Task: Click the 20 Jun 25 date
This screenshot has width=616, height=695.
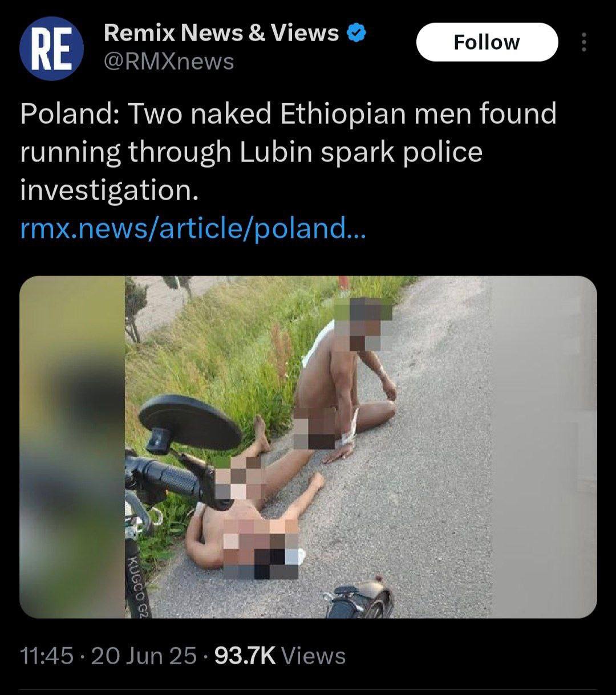Action: click(x=144, y=656)
